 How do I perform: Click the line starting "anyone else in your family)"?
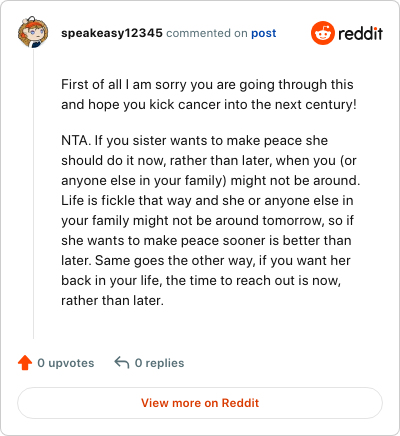click(x=210, y=180)
